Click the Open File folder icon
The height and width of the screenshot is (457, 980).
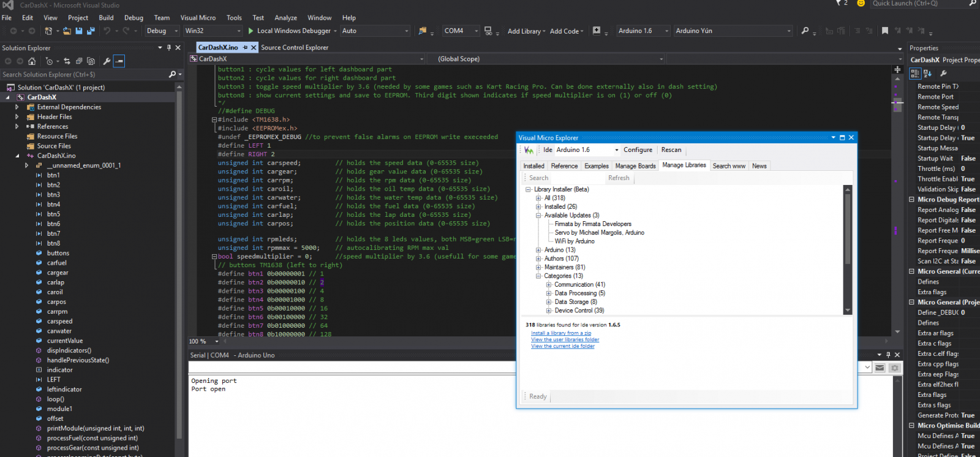pos(67,31)
